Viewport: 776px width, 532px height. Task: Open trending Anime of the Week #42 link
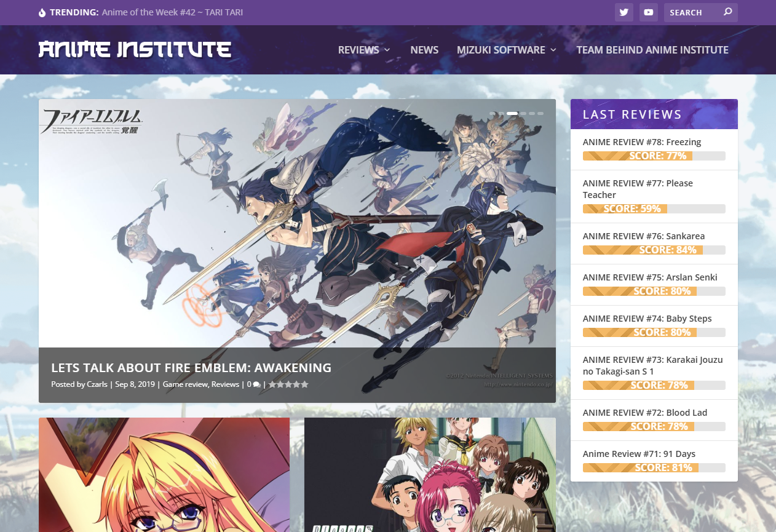coord(173,12)
